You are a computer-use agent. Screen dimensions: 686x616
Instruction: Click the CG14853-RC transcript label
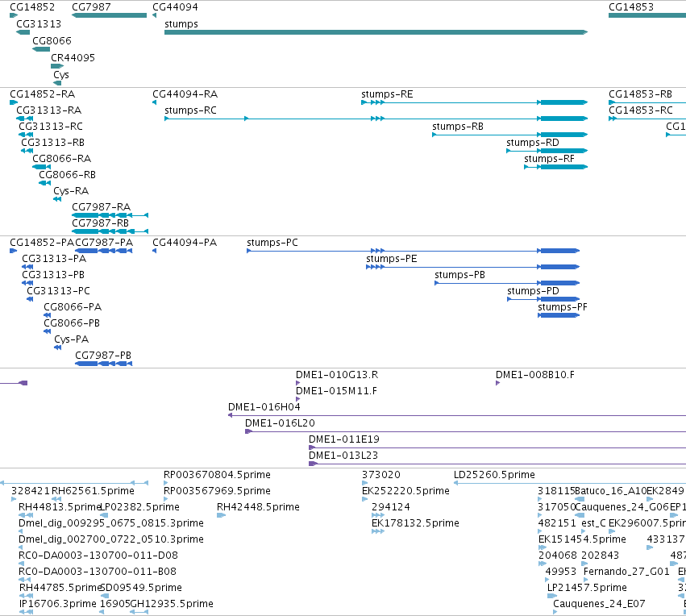click(x=641, y=110)
